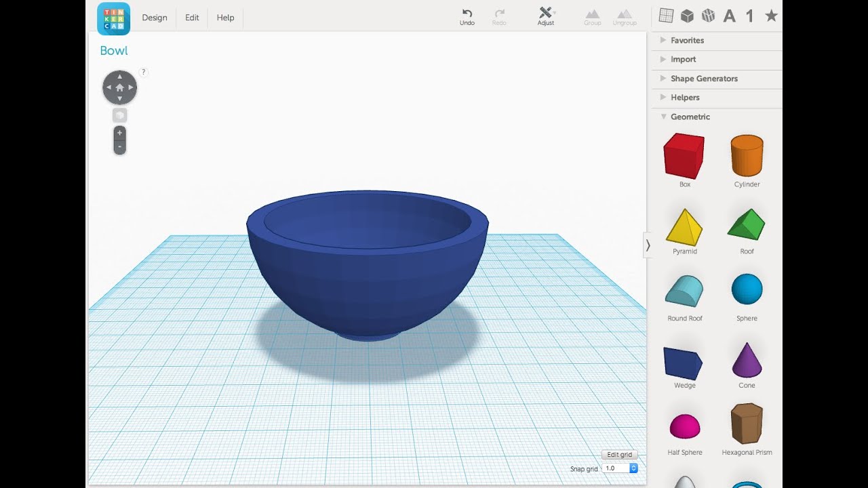This screenshot has width=868, height=488.
Task: Select the blue Sphere shape
Action: point(747,289)
